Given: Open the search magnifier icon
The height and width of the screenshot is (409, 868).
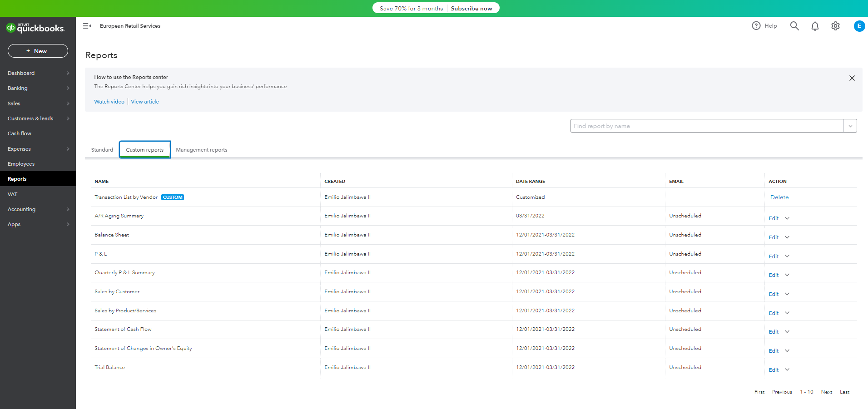Looking at the screenshot, I should 794,26.
